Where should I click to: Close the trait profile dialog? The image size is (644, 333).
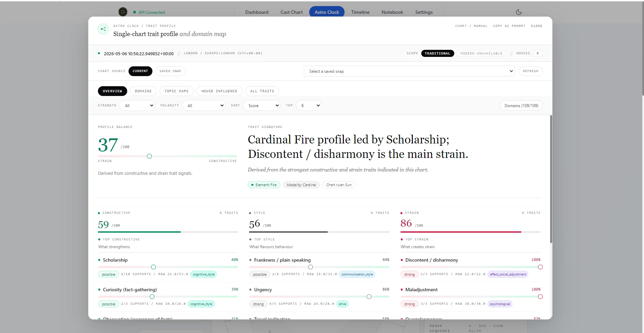[x=537, y=26]
